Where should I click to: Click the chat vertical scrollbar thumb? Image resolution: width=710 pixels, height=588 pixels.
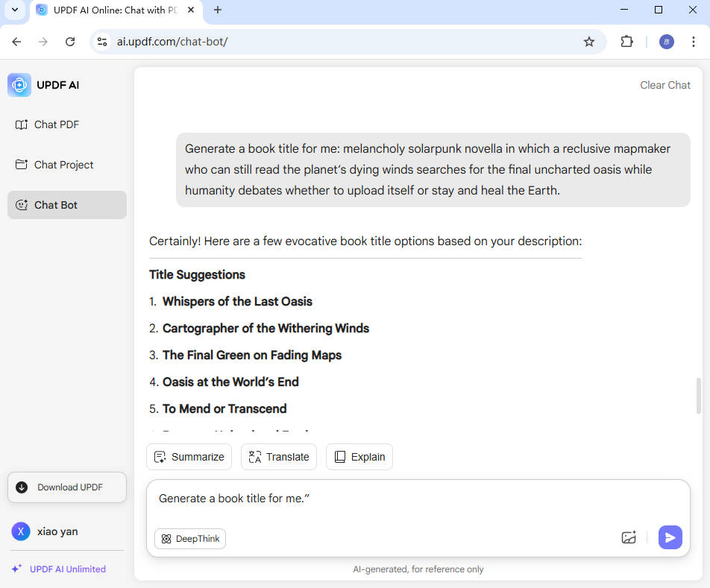pos(699,396)
